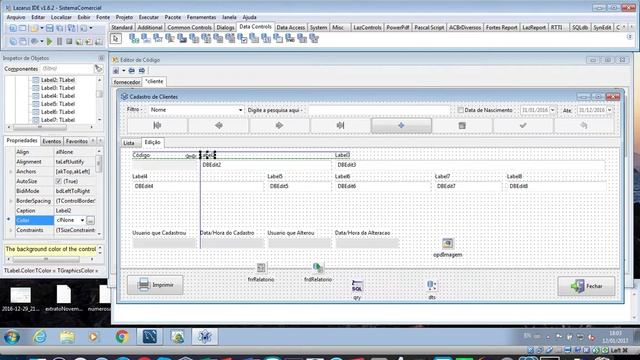Screen dimensions: 640x360
Task: Click the checkmark Post button on the form
Action: [x=523, y=125]
